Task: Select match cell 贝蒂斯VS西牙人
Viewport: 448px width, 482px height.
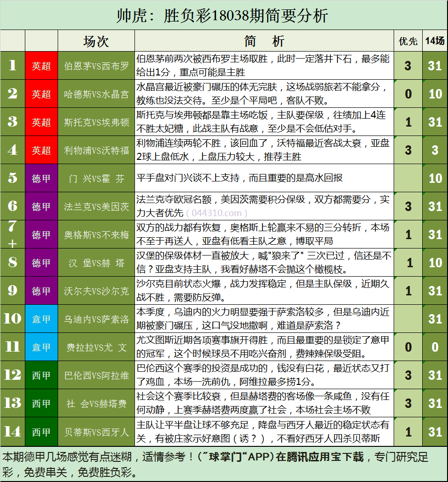Action: coord(96,432)
